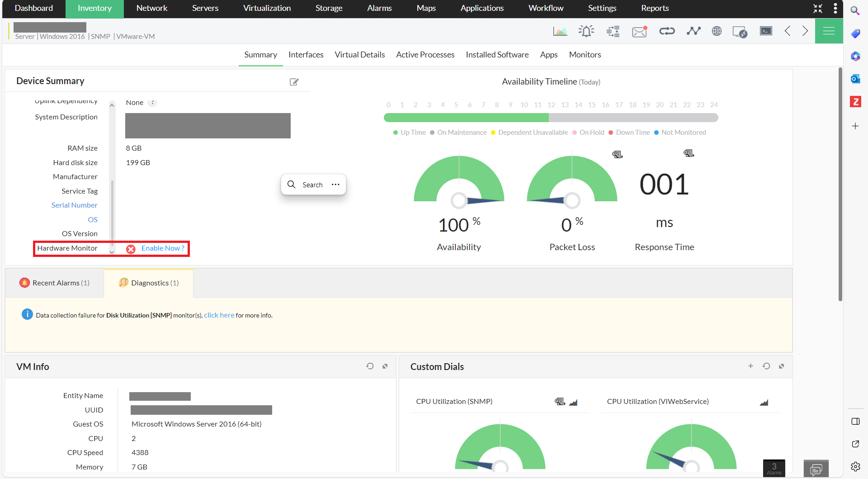868x479 pixels.
Task: Open the remote desktop monitor icon
Action: coord(740,32)
